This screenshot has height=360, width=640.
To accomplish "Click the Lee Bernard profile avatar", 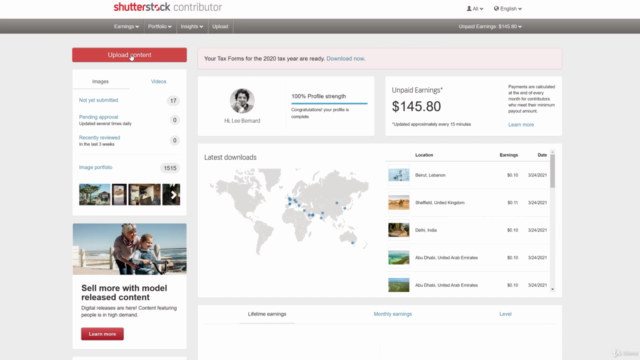I will (242, 101).
